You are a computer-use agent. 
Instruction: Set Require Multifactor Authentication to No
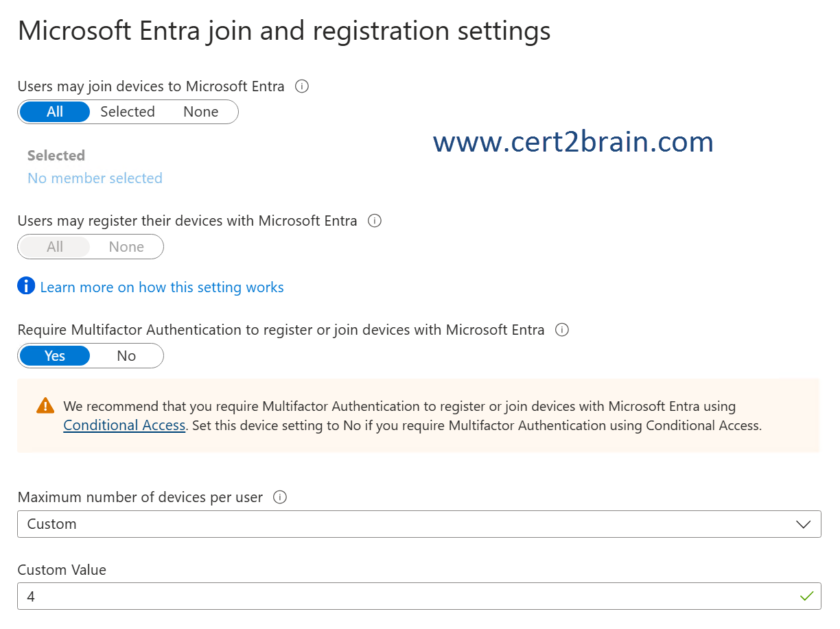point(126,356)
